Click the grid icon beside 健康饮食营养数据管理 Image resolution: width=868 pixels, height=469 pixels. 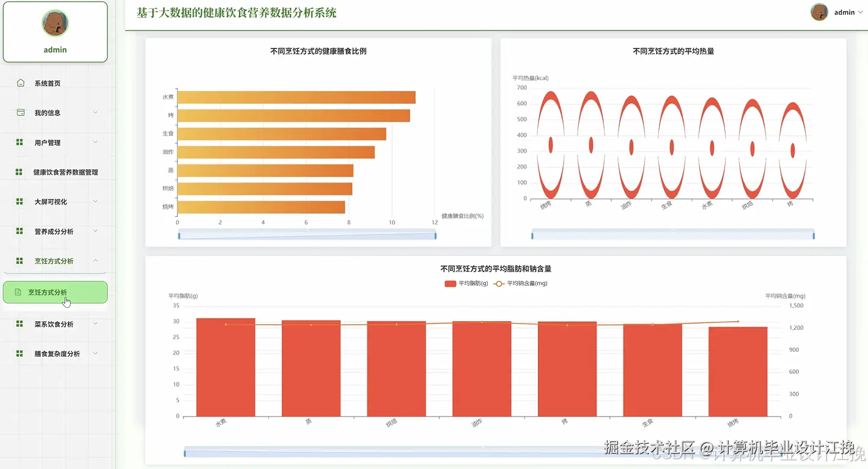[19, 172]
